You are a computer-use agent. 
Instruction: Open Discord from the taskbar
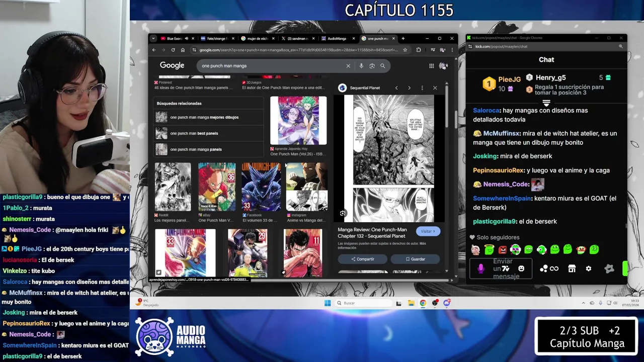pyautogui.click(x=446, y=303)
